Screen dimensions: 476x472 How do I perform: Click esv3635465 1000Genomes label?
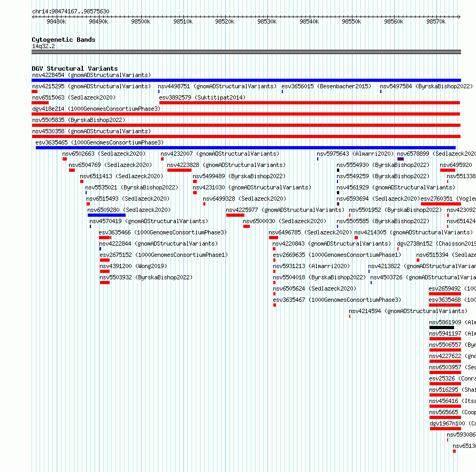(99, 142)
